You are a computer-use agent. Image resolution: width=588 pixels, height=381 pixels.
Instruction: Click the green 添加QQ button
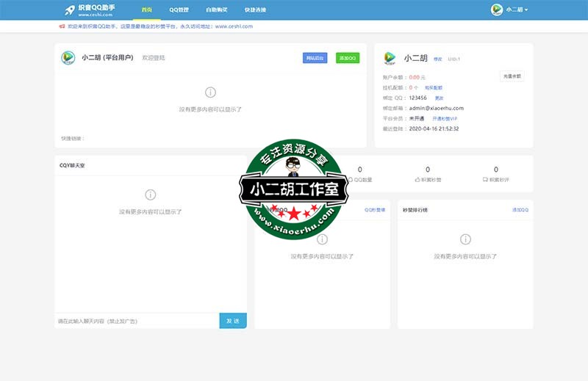coord(348,58)
